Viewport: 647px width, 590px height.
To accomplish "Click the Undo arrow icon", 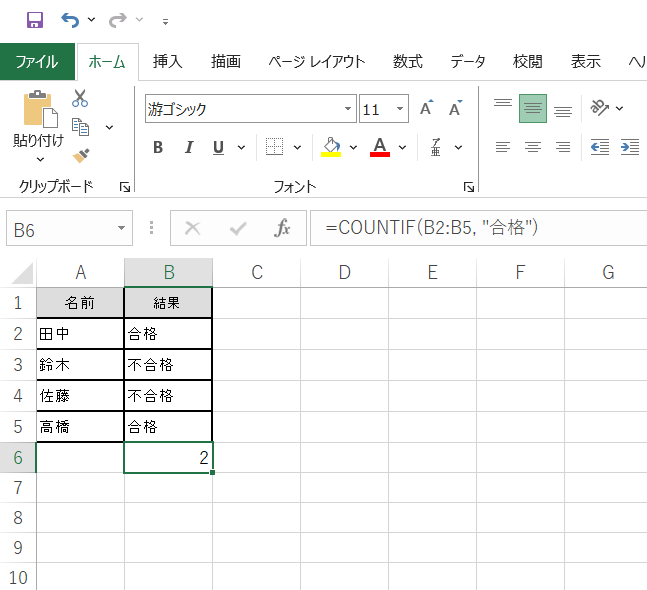I will point(69,20).
